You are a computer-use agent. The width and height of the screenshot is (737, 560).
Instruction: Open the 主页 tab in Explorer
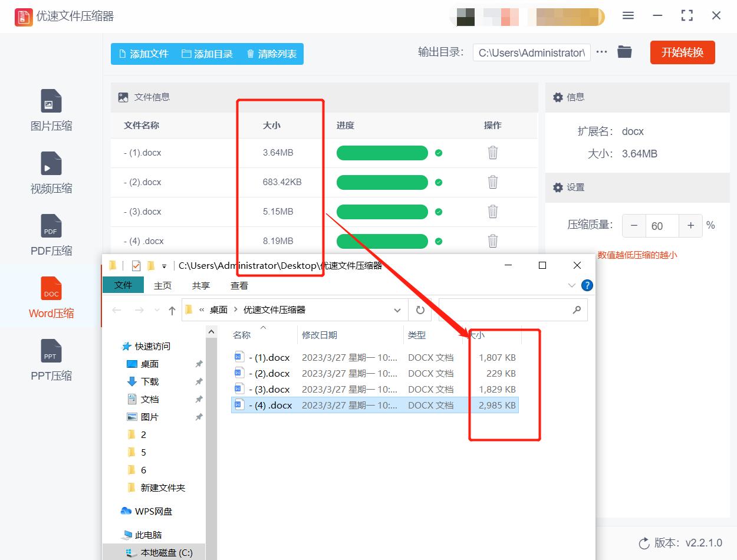click(x=162, y=285)
